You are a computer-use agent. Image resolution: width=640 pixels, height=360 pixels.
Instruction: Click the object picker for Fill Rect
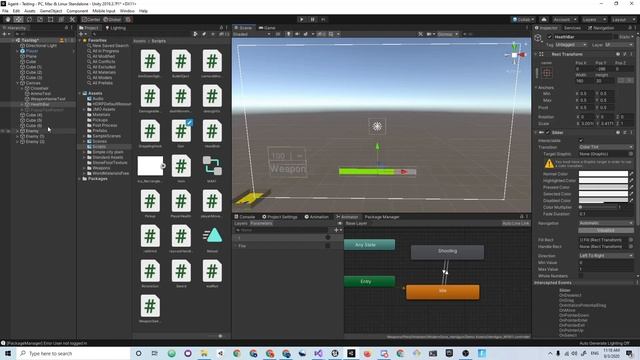click(631, 240)
